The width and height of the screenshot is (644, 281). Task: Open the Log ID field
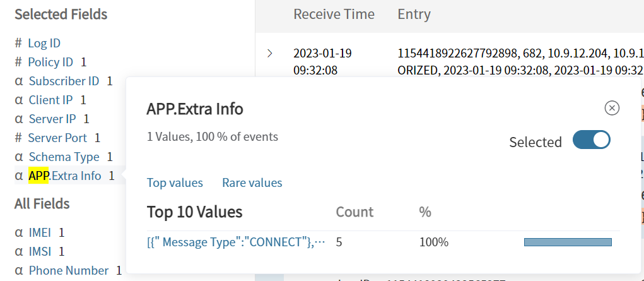tap(44, 43)
